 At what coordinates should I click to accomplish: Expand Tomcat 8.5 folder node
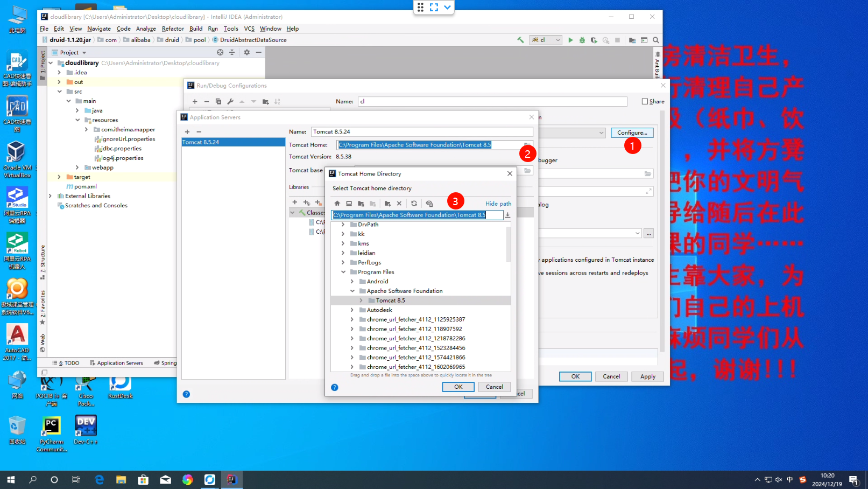(362, 301)
